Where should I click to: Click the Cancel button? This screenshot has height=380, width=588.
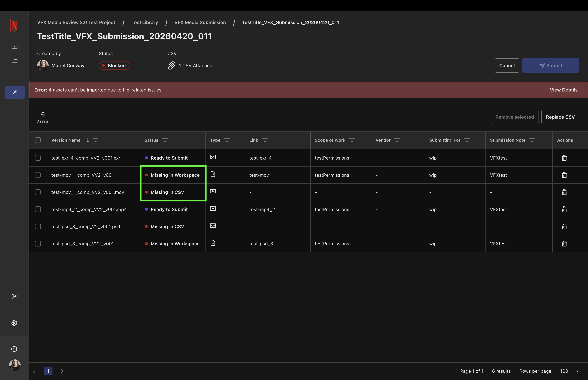tap(507, 65)
